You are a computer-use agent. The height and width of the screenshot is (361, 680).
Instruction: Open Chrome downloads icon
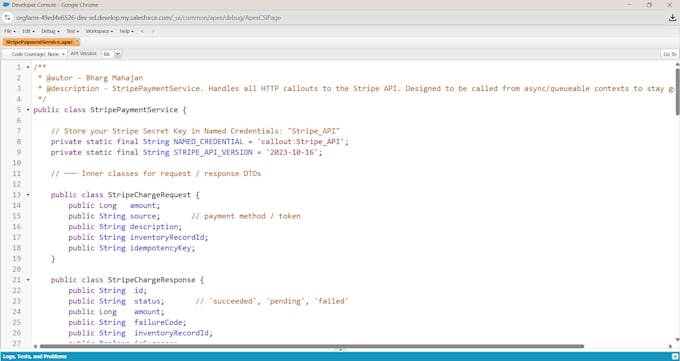(x=672, y=18)
